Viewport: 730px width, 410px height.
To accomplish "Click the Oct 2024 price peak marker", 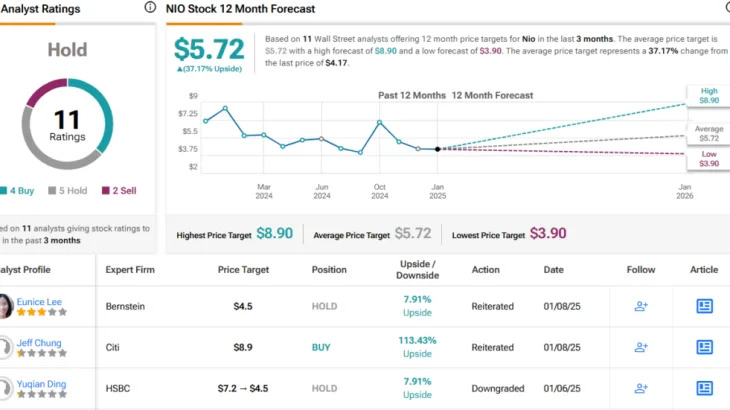I will point(380,122).
